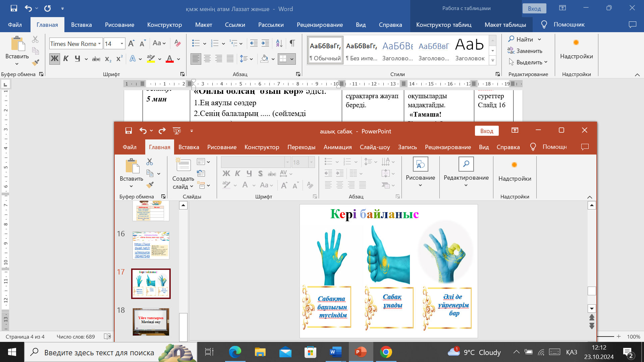Screen dimensions: 644x362
Task: Click red font color swatch in Word
Action: point(170,59)
